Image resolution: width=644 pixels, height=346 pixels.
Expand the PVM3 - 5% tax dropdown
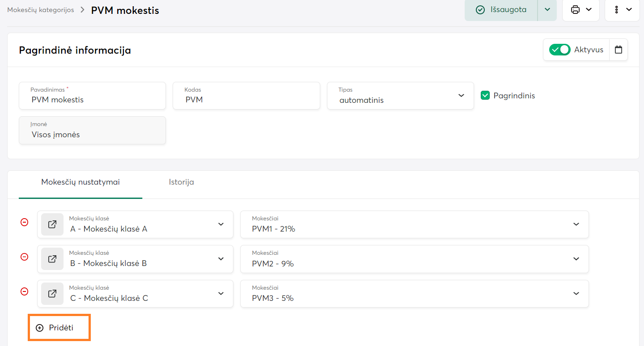tap(576, 294)
